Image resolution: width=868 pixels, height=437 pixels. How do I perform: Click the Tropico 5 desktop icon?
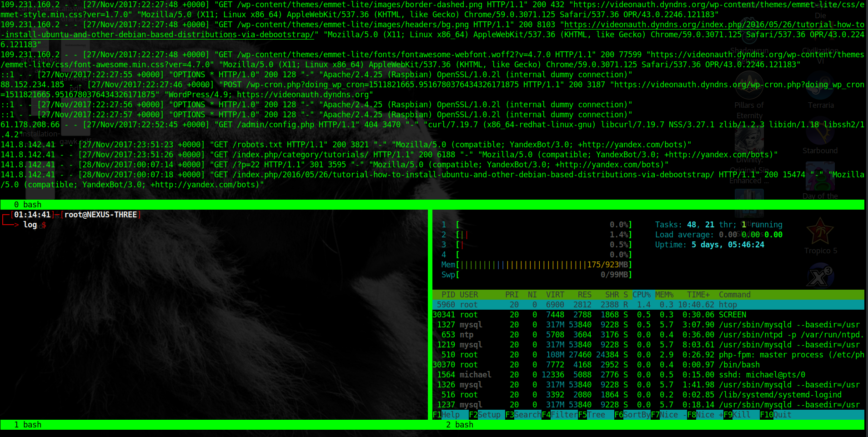[x=820, y=232]
